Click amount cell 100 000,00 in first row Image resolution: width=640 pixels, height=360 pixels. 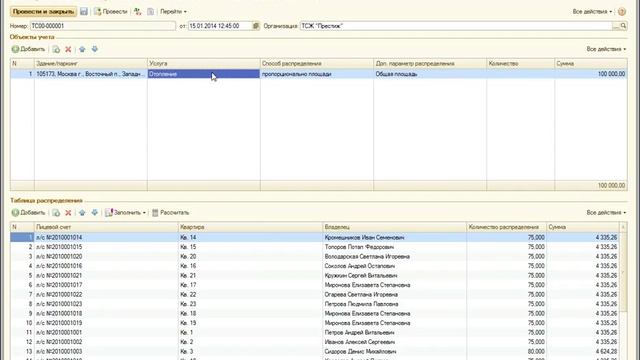pyautogui.click(x=591, y=74)
